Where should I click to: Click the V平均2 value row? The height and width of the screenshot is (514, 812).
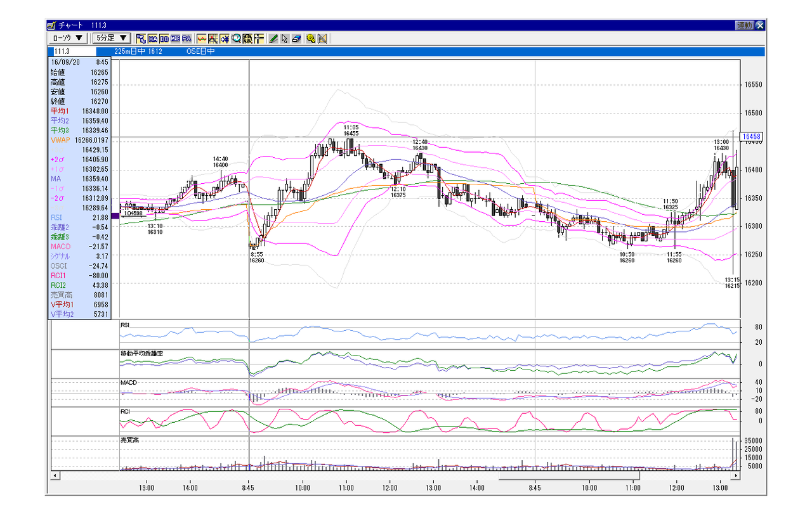79,314
